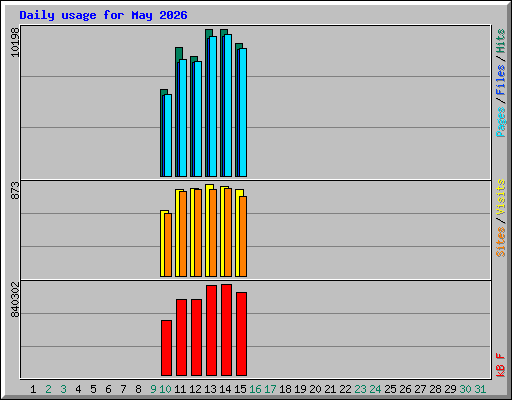Click green day label 17 on the x-axis
The width and height of the screenshot is (512, 400).
pos(270,389)
